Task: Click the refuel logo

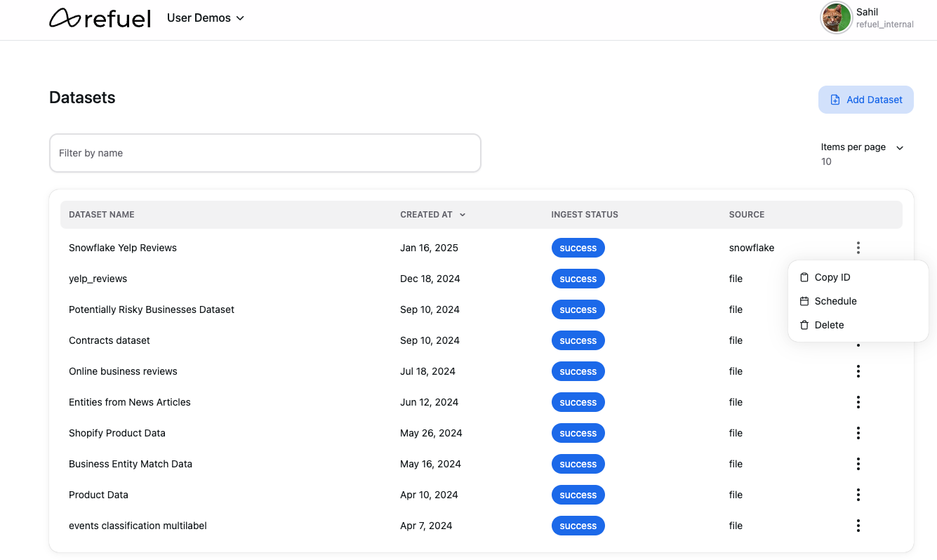Action: pyautogui.click(x=100, y=18)
